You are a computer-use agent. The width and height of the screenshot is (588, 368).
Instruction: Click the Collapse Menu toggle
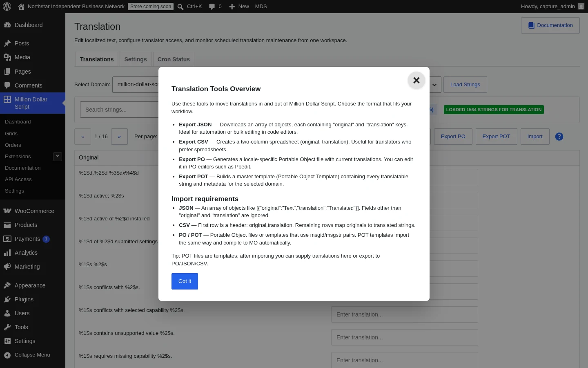pyautogui.click(x=33, y=355)
